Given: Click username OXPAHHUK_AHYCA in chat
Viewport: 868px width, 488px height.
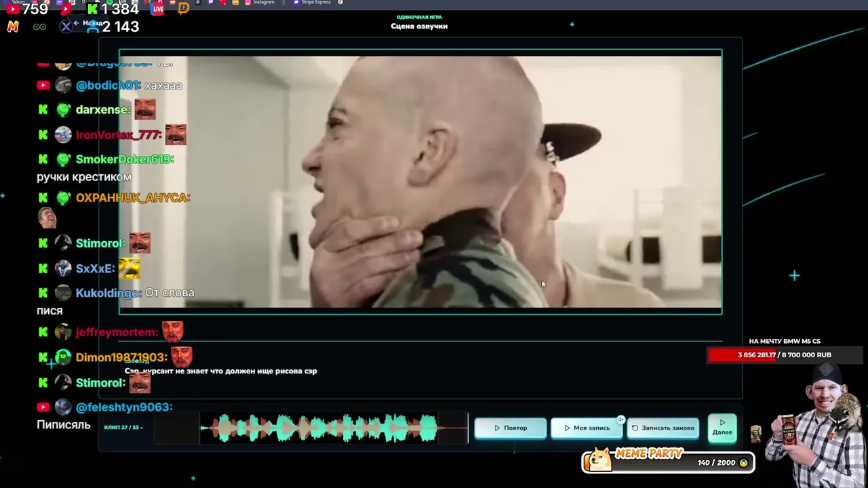Looking at the screenshot, I should 133,198.
